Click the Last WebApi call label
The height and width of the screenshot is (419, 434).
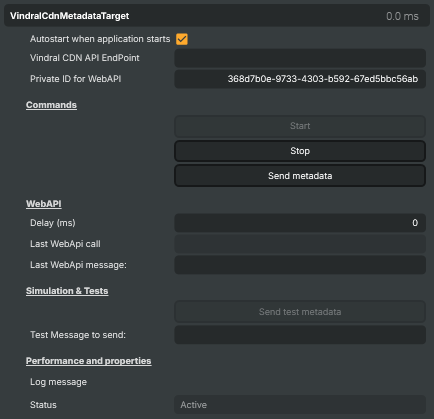(x=65, y=244)
